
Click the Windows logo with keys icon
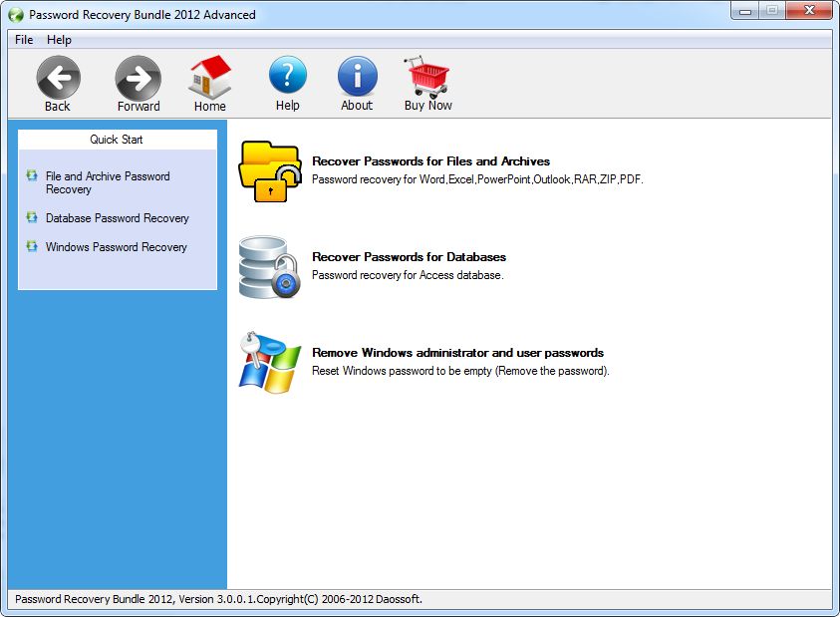click(269, 363)
